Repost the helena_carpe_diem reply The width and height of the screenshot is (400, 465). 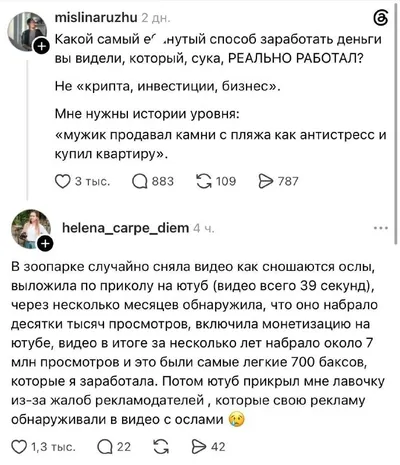click(x=162, y=447)
